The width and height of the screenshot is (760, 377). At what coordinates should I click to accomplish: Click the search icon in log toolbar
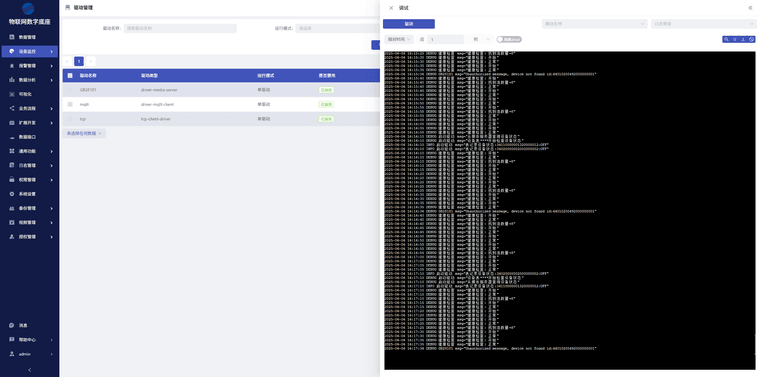click(x=727, y=39)
